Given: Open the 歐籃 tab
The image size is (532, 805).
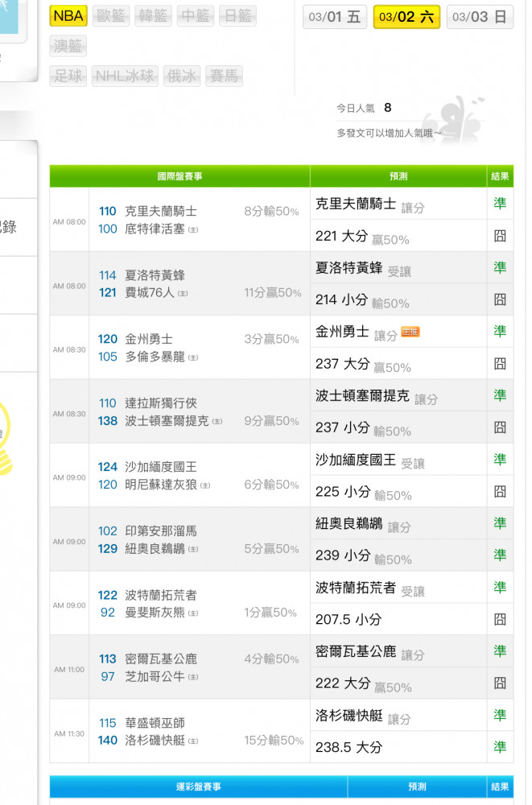Looking at the screenshot, I should click(111, 16).
